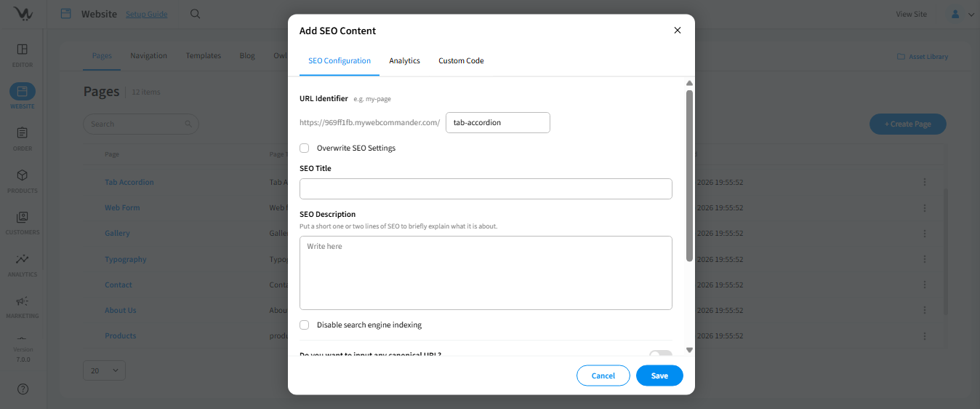Enable Overwrite SEO Settings checkbox

tap(305, 148)
